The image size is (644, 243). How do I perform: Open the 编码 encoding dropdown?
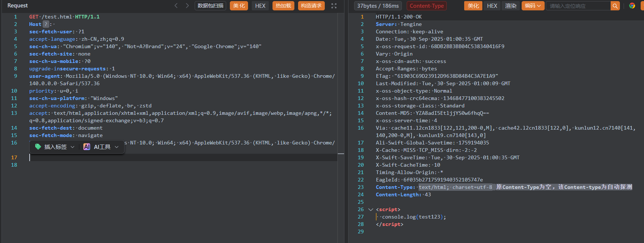coord(533,6)
